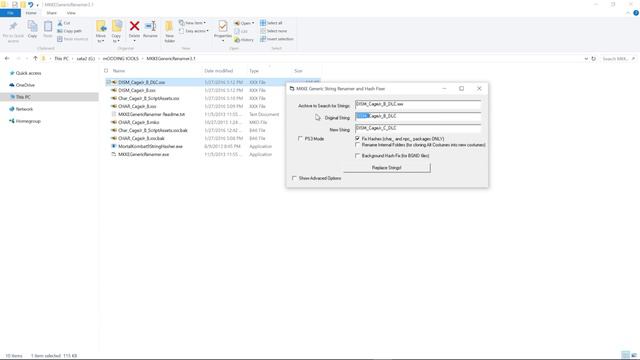
Task: Select OneDrive in navigation pane
Action: coord(25,85)
